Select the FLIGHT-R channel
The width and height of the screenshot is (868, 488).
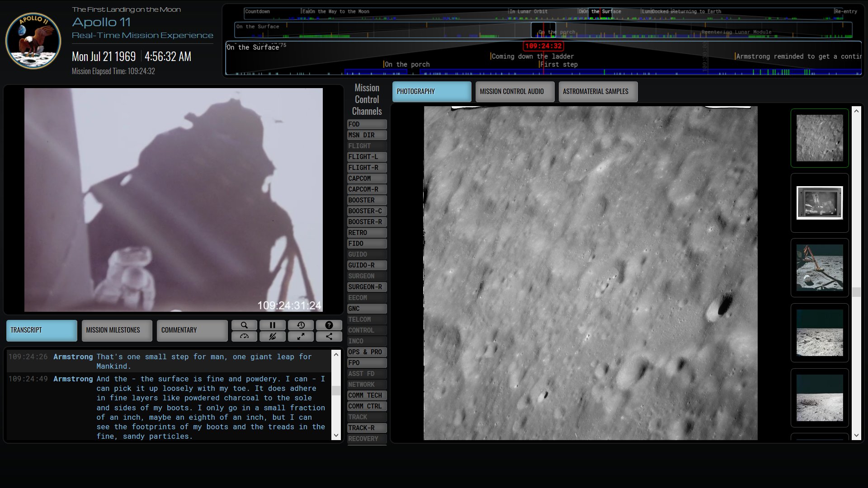[367, 168]
